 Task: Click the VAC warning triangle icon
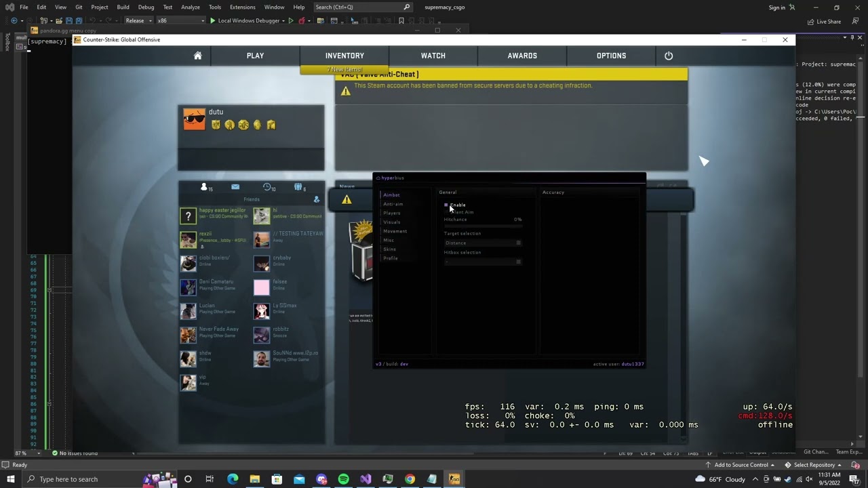(346, 91)
